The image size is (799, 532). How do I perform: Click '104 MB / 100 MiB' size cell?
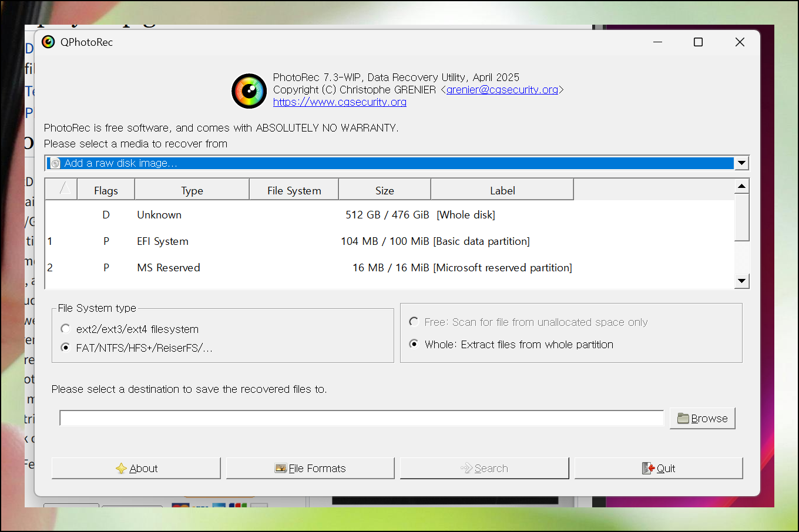(x=385, y=241)
